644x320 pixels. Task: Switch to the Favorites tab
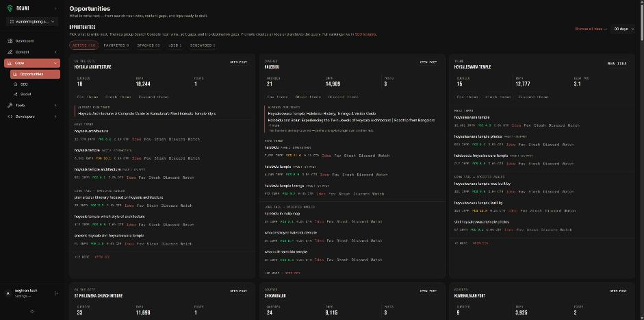116,46
